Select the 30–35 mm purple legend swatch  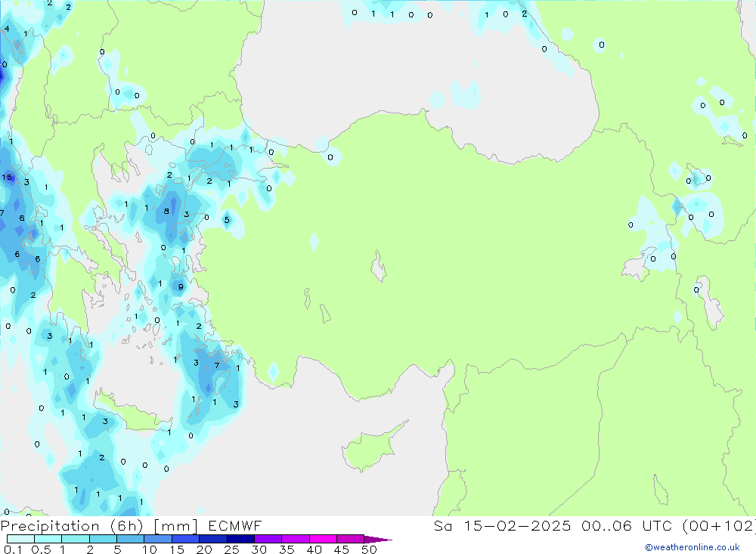point(268,539)
